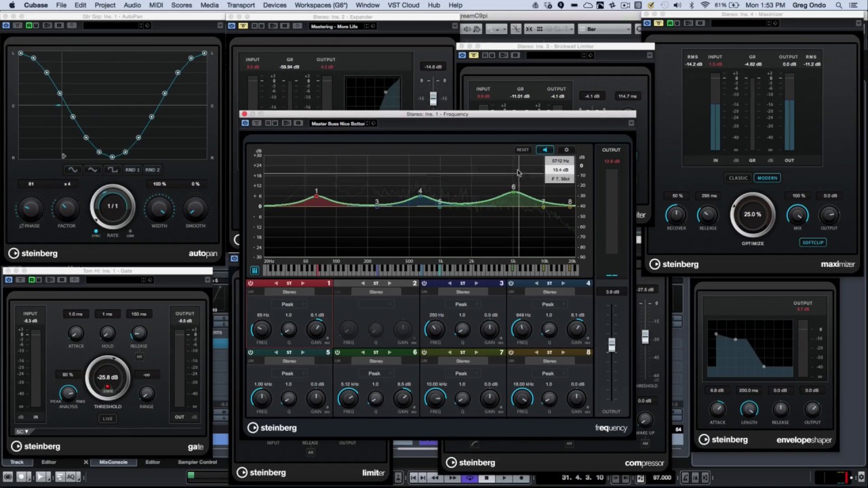The image size is (868, 488).
Task: Open band 5 Peak filter type dropdown
Action: 289,373
